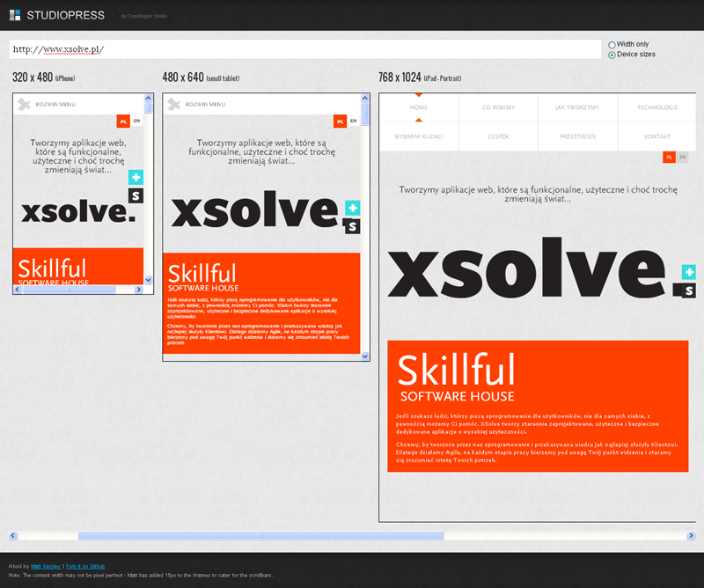
Task: Click the cyan plus icon in iPhone preview
Action: click(136, 178)
